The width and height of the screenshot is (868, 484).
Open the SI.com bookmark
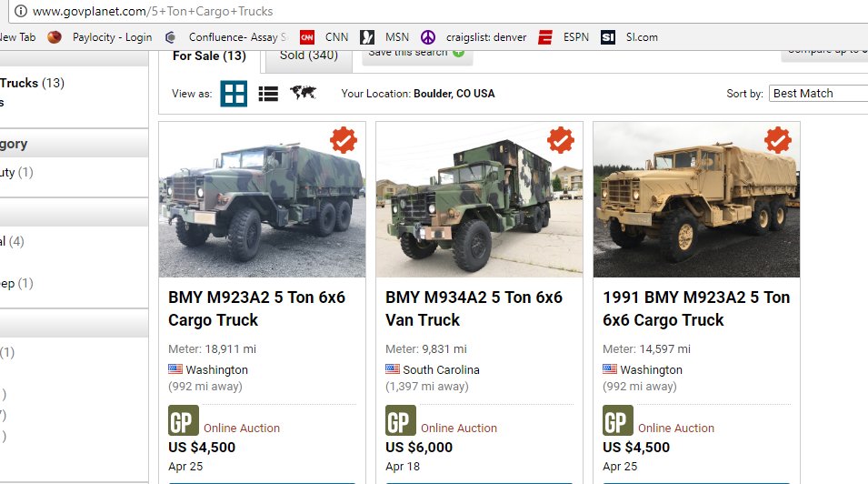tap(629, 37)
